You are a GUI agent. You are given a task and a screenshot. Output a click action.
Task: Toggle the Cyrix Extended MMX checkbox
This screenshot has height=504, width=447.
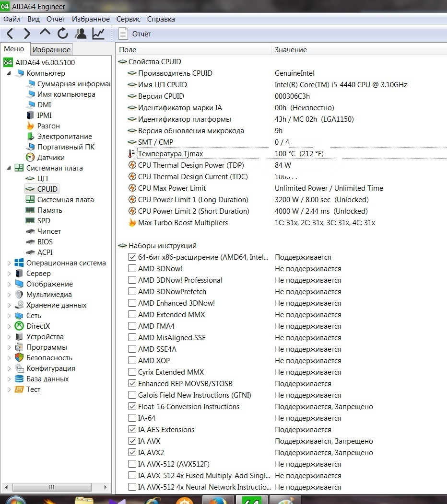coord(132,372)
